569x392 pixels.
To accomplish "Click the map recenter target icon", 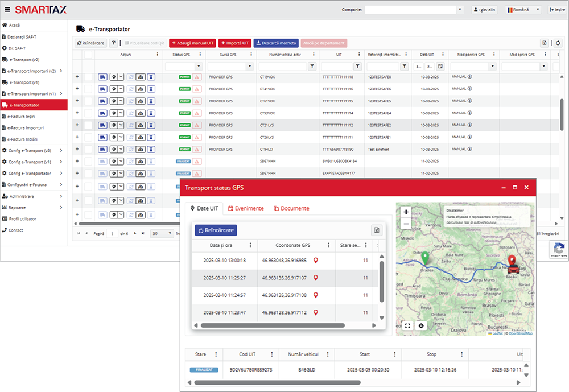I will [421, 325].
